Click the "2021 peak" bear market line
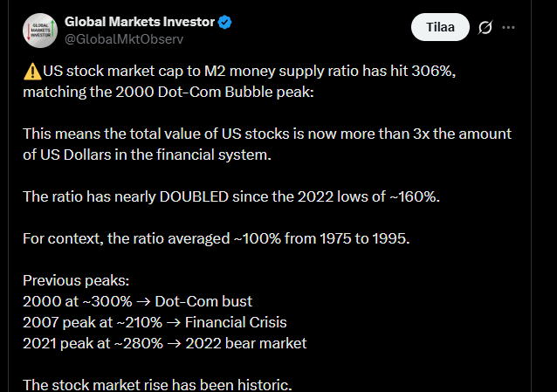The height and width of the screenshot is (392, 557). click(165, 342)
